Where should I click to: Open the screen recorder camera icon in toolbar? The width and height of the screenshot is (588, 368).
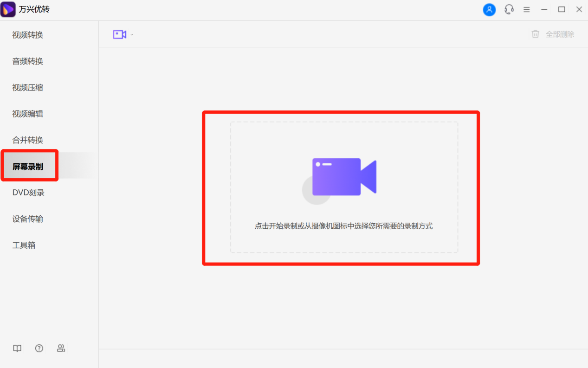120,34
